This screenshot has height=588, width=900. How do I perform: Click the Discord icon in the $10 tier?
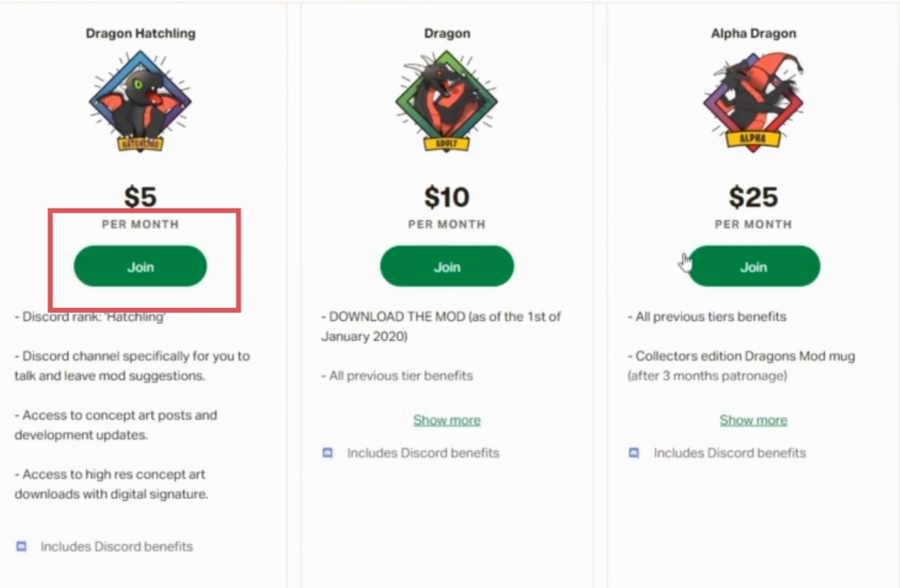328,452
